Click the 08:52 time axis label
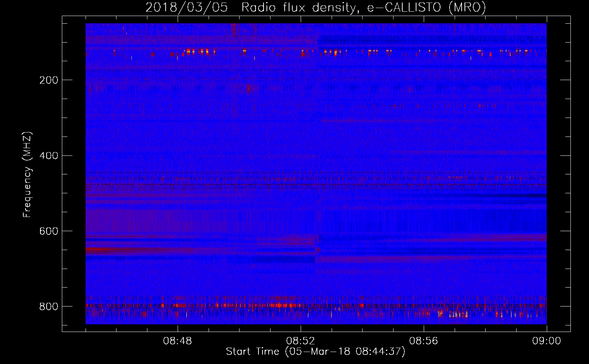The height and width of the screenshot is (364, 589). [301, 341]
